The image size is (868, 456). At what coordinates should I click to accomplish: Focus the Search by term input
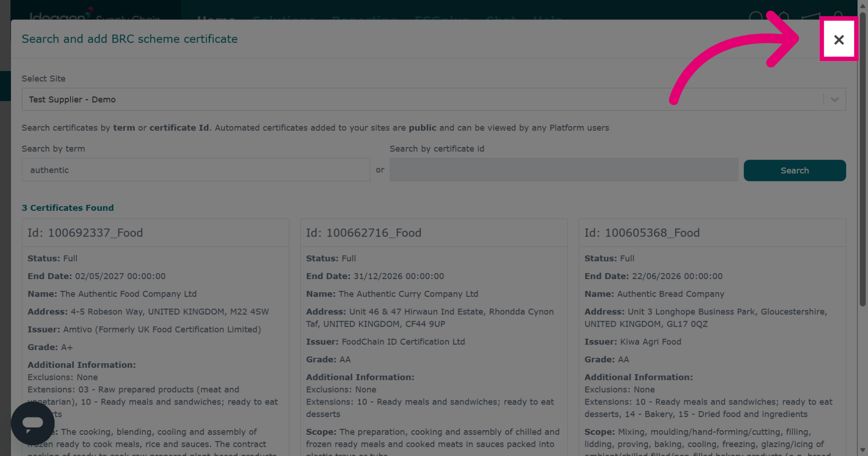[196, 170]
